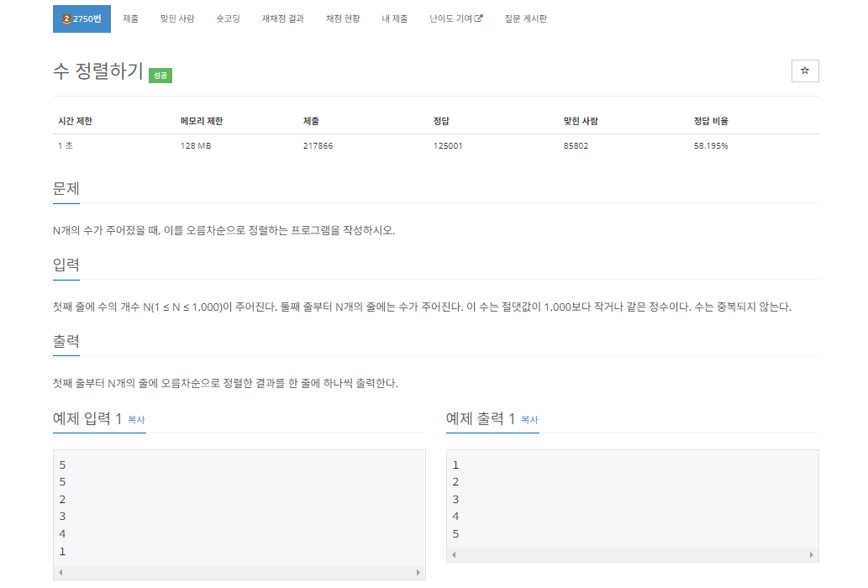Open the 질문 게시판 tab
The image size is (868, 588).
point(525,18)
